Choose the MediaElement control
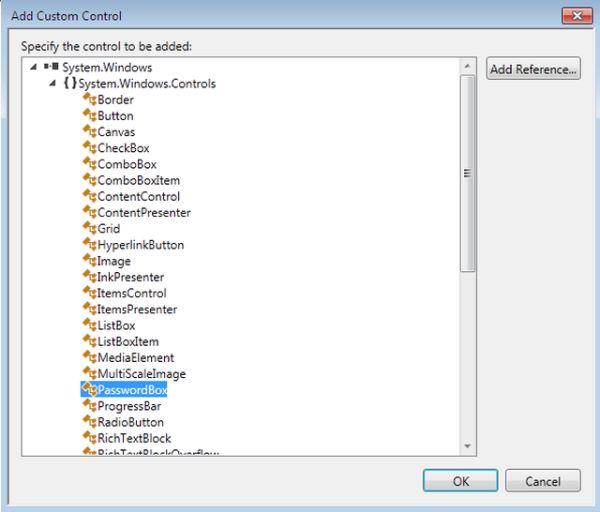This screenshot has width=600, height=512. tap(129, 357)
